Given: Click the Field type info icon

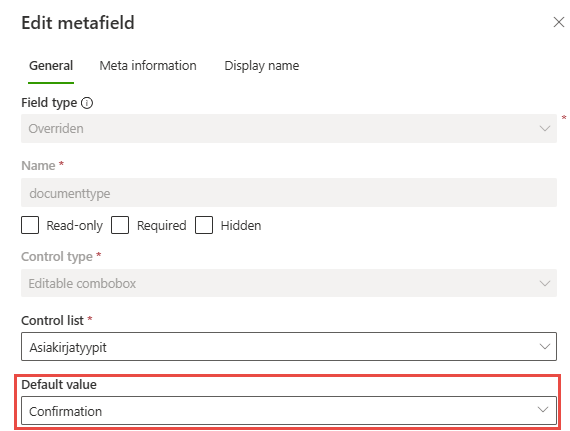Looking at the screenshot, I should coord(87,103).
